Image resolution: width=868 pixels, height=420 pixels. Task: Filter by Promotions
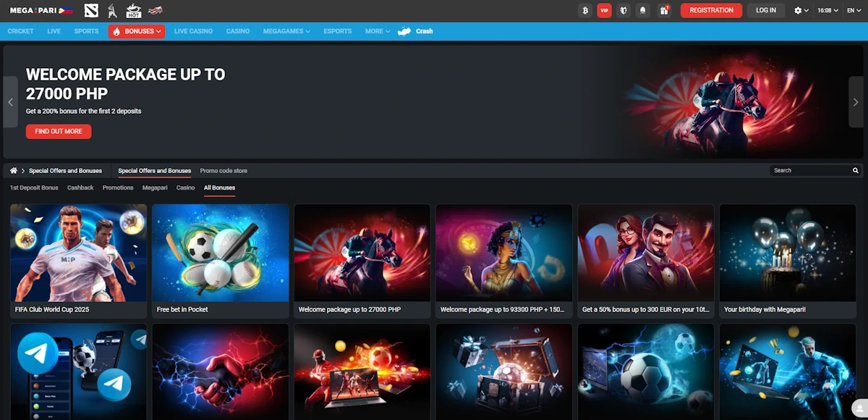click(118, 188)
